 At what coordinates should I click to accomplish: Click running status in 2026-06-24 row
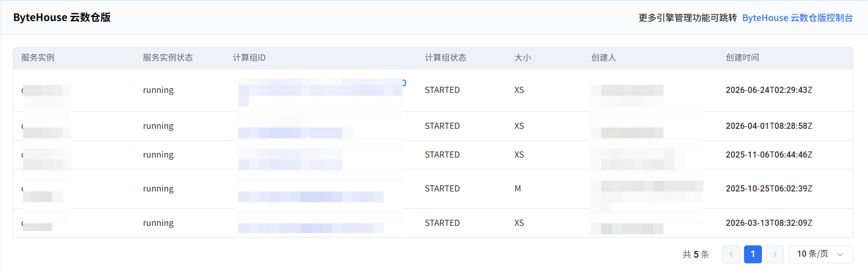tap(158, 90)
